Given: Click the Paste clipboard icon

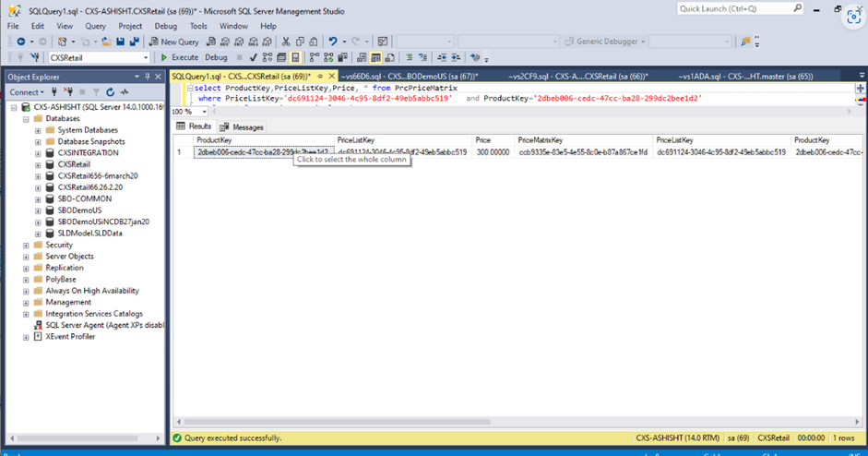Looking at the screenshot, I should [x=314, y=42].
